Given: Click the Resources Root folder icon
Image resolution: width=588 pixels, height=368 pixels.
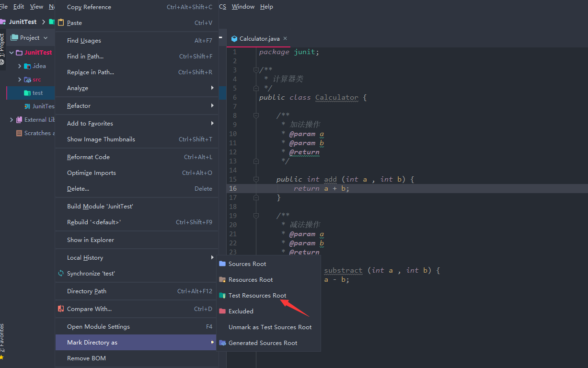Looking at the screenshot, I should (222, 279).
